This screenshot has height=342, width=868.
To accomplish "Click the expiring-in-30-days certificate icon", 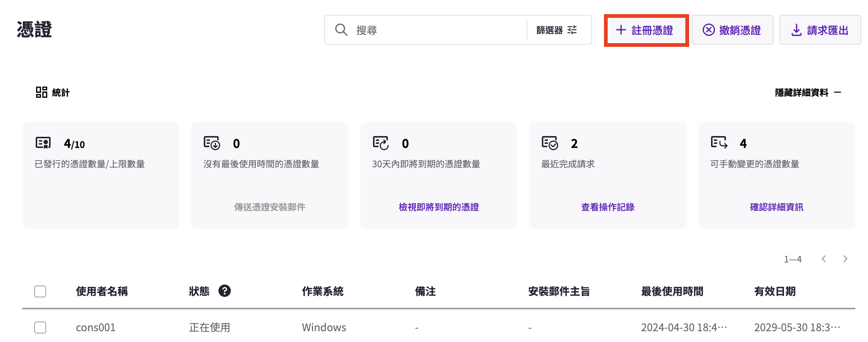I will (x=381, y=143).
